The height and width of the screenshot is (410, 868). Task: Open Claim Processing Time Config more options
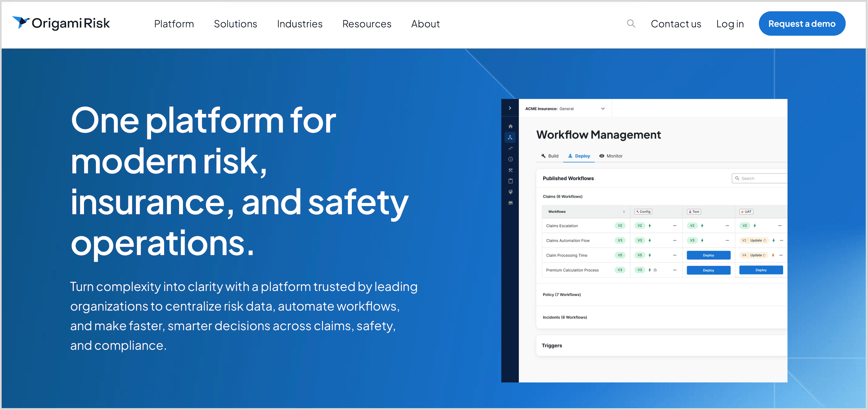pos(675,255)
